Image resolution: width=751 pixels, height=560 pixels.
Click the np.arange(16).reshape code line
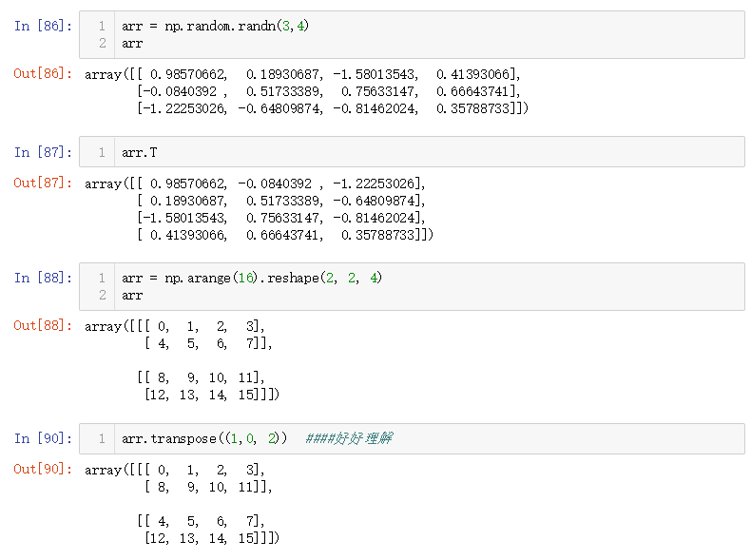pyautogui.click(x=252, y=278)
